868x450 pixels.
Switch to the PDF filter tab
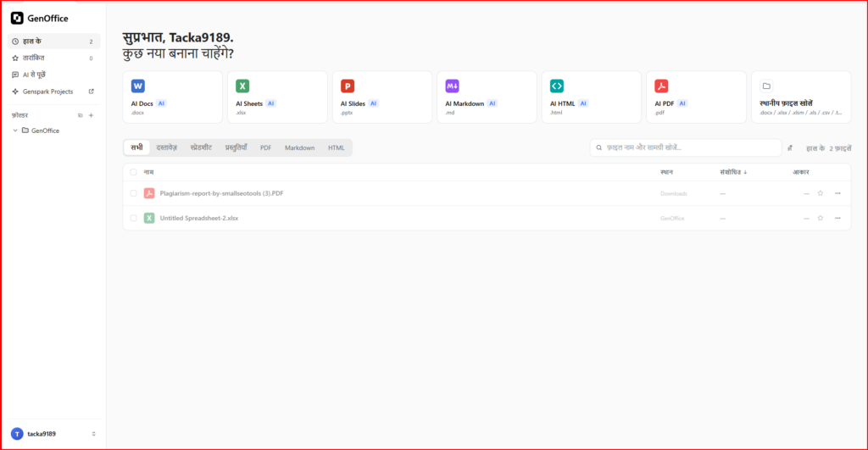[x=265, y=147]
